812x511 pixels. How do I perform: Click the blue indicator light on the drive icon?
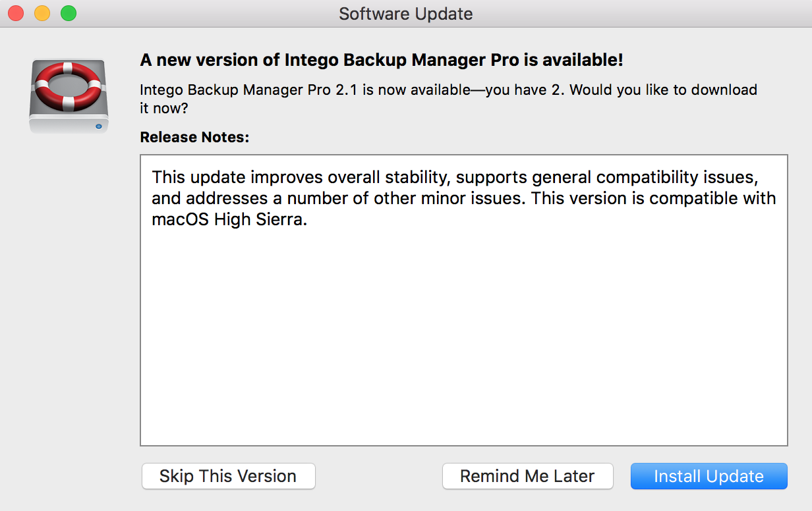[99, 126]
